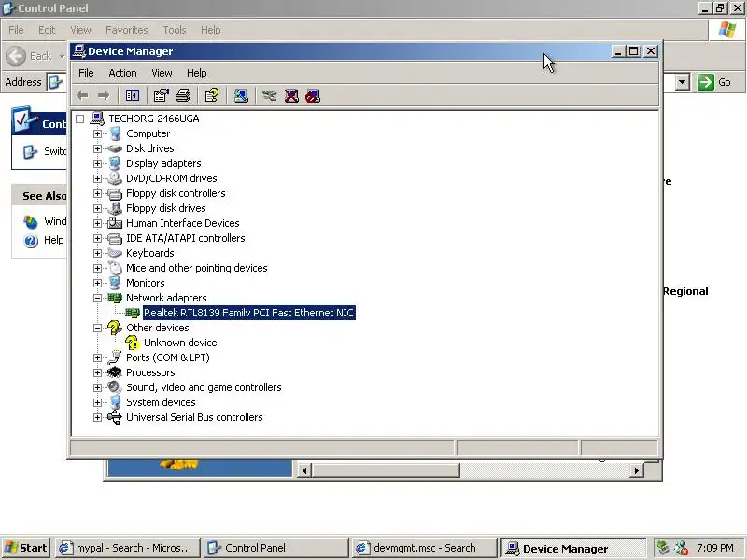Expand the Disk drives node
Viewport: 747px width, 560px height.
click(x=97, y=148)
